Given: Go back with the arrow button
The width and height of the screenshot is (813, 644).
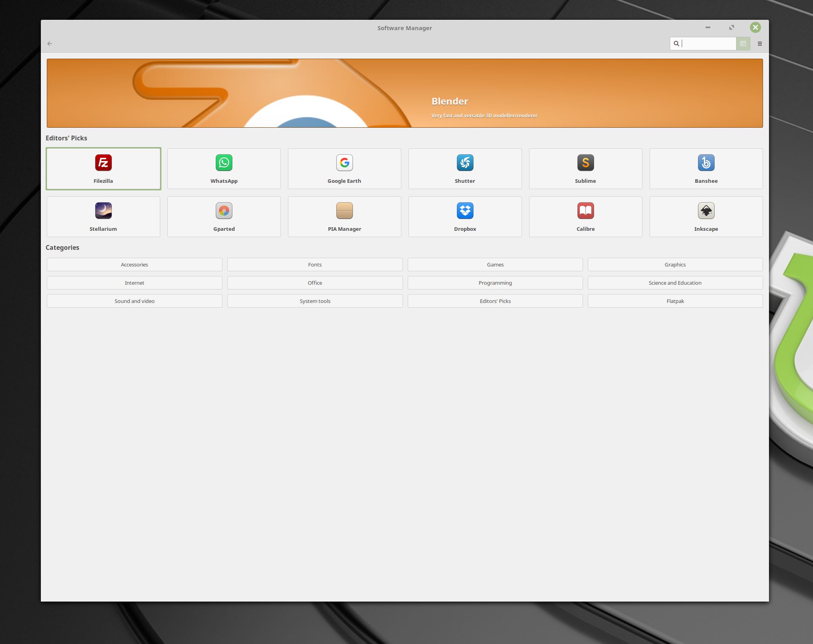Looking at the screenshot, I should pyautogui.click(x=50, y=44).
